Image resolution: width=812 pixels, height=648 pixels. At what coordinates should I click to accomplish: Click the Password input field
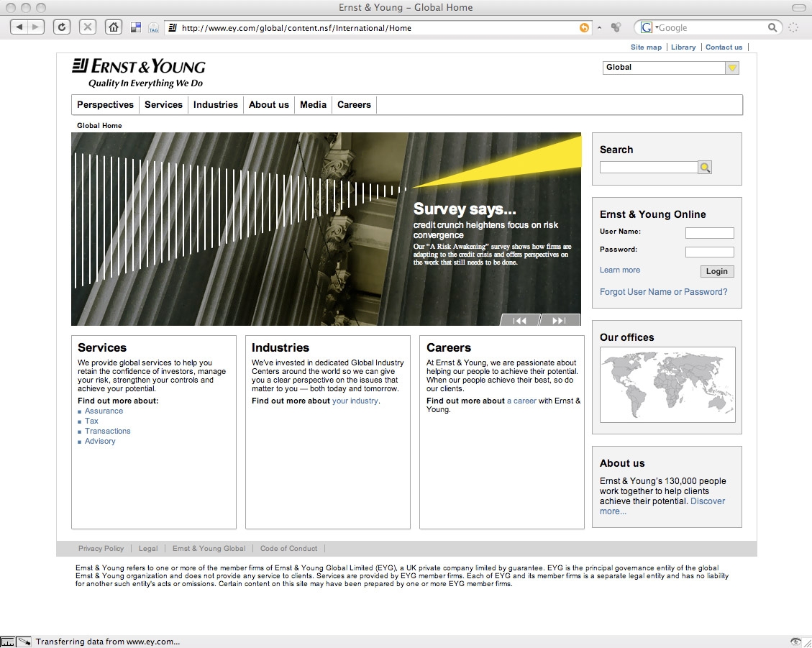pos(709,252)
